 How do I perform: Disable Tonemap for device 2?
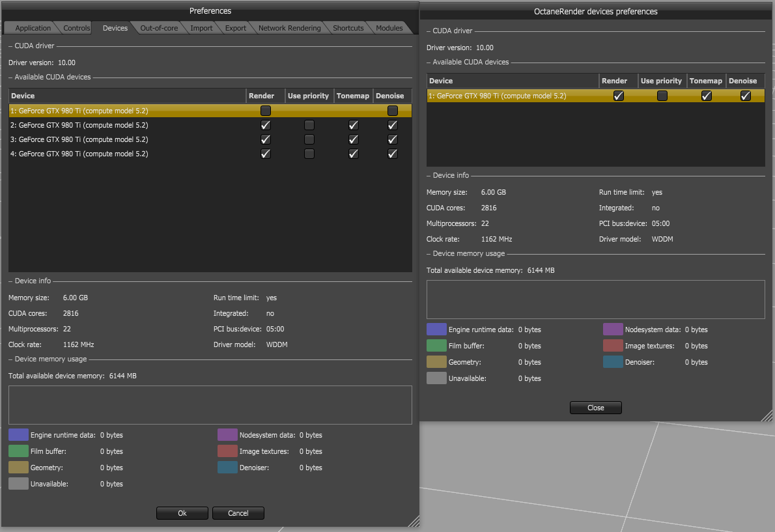(353, 125)
